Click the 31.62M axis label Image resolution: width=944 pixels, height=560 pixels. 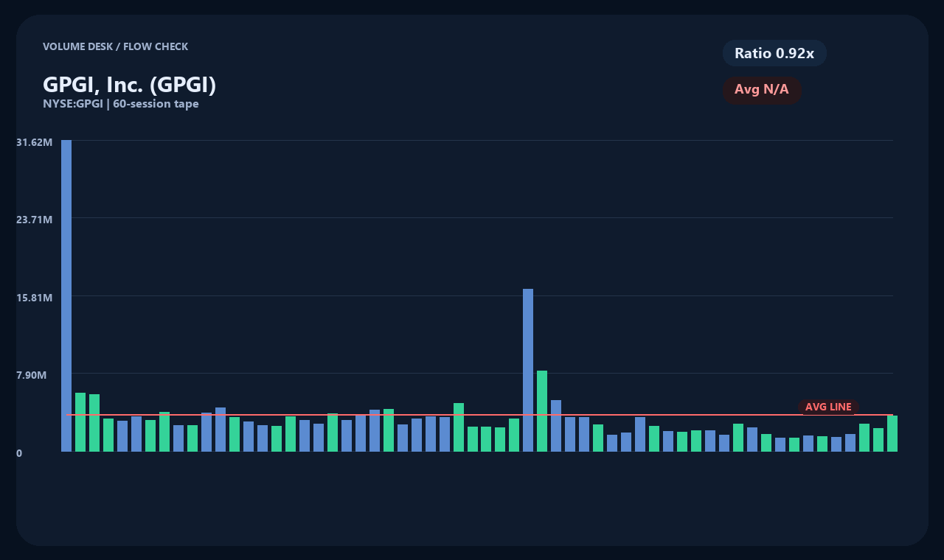tap(34, 141)
